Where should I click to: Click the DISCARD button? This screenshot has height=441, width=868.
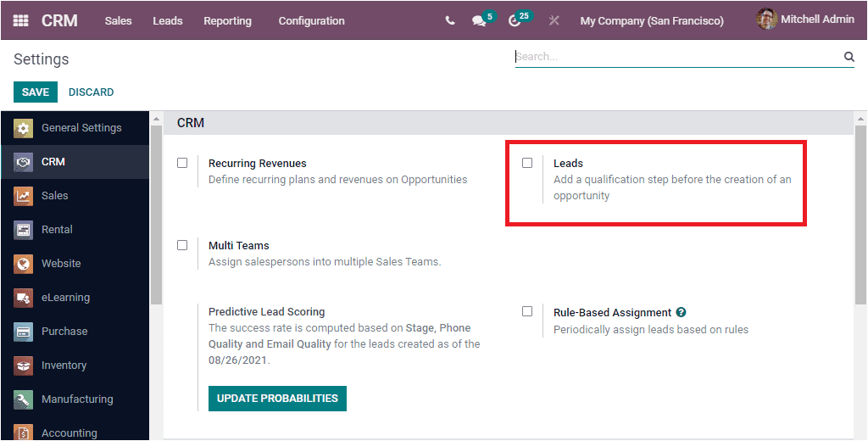tap(92, 92)
